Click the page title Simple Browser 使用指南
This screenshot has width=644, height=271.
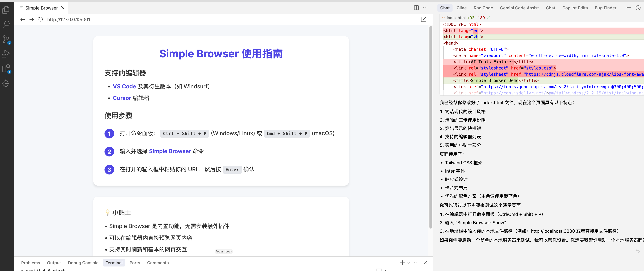pyautogui.click(x=221, y=54)
